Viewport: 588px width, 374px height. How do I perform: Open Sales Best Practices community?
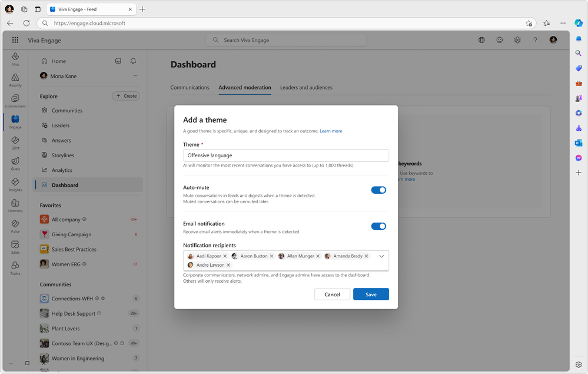[x=88, y=250]
